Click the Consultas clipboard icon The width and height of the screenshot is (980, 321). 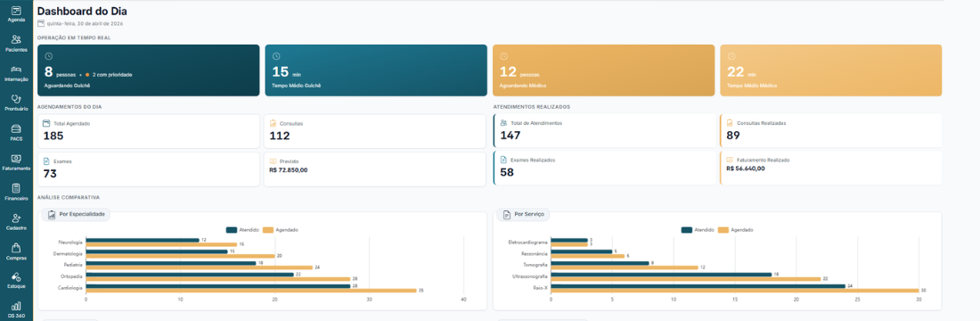(274, 123)
